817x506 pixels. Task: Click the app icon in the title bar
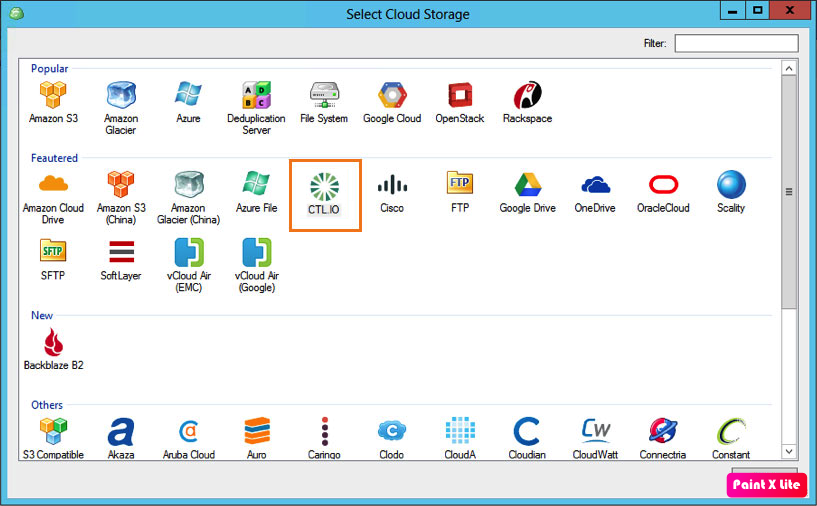[17, 14]
